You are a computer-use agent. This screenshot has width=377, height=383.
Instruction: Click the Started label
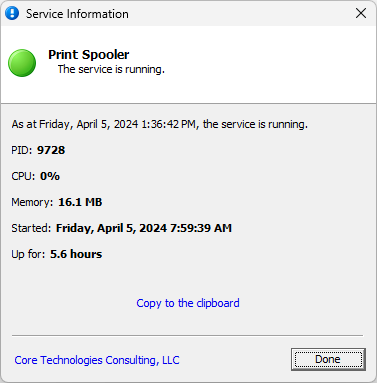click(x=31, y=228)
